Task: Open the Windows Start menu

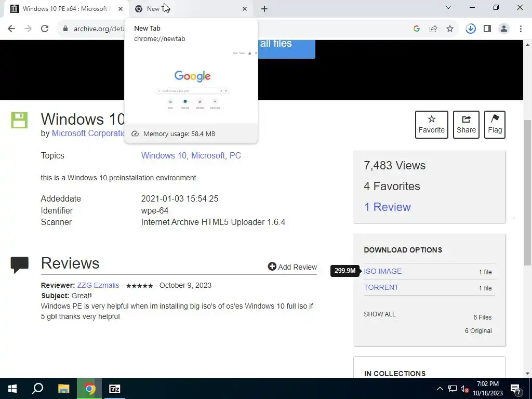Action: pyautogui.click(x=12, y=389)
